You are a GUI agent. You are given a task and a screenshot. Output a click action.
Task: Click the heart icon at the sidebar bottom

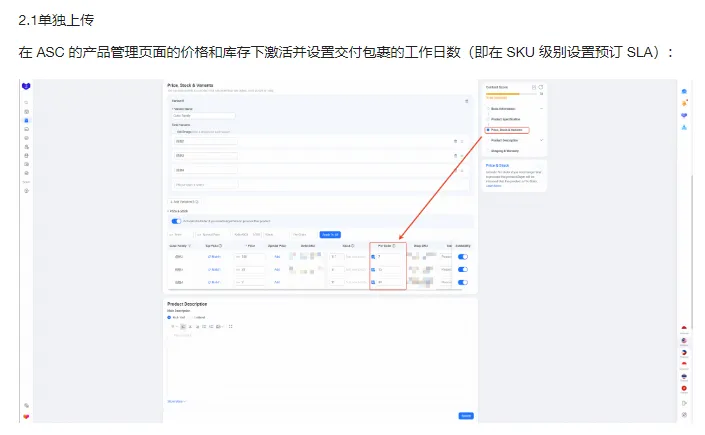coord(26,417)
